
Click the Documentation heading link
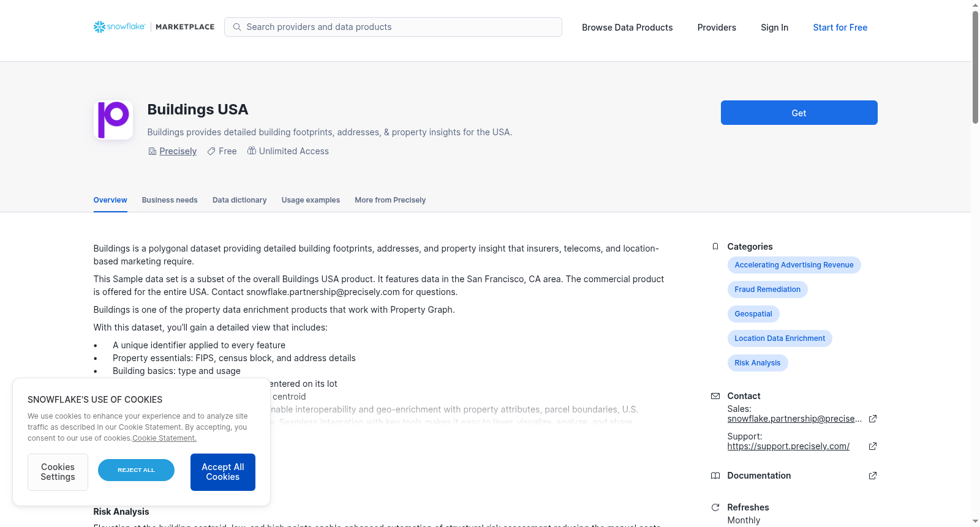(759, 476)
